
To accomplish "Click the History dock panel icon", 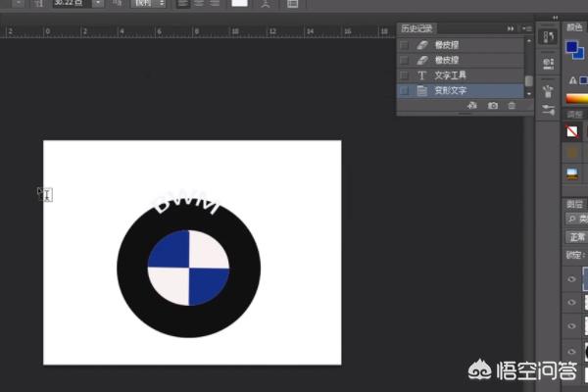I will (x=548, y=37).
